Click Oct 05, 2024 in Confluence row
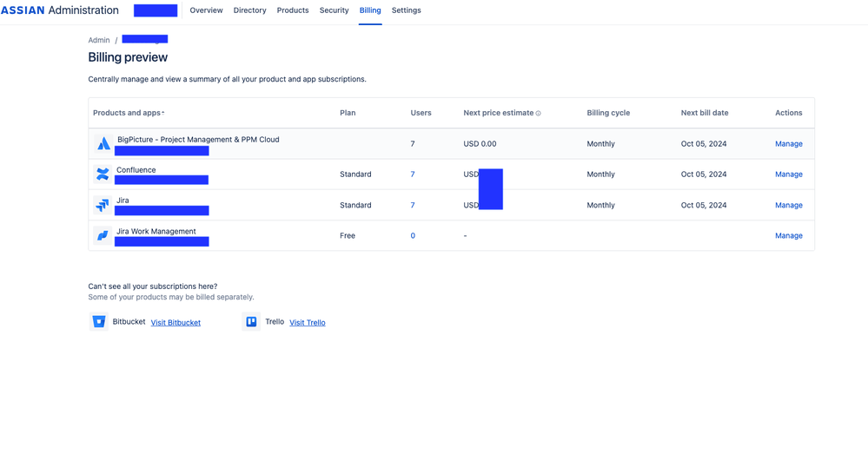 pyautogui.click(x=704, y=174)
